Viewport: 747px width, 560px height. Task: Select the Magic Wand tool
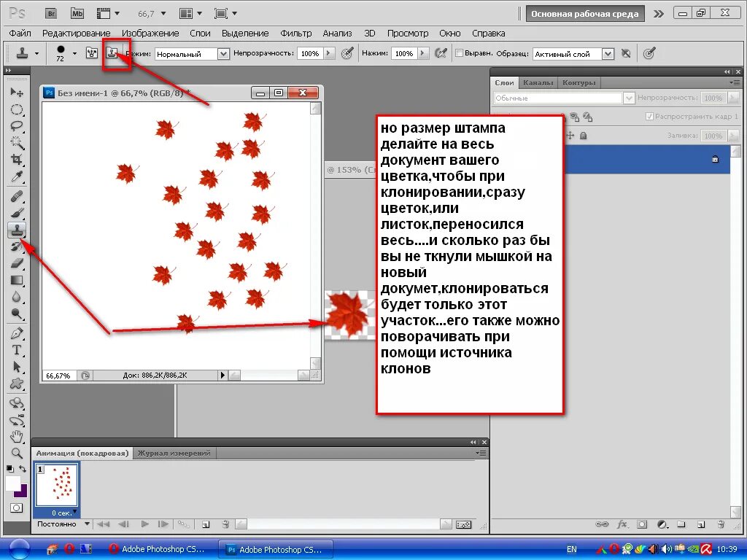point(17,143)
